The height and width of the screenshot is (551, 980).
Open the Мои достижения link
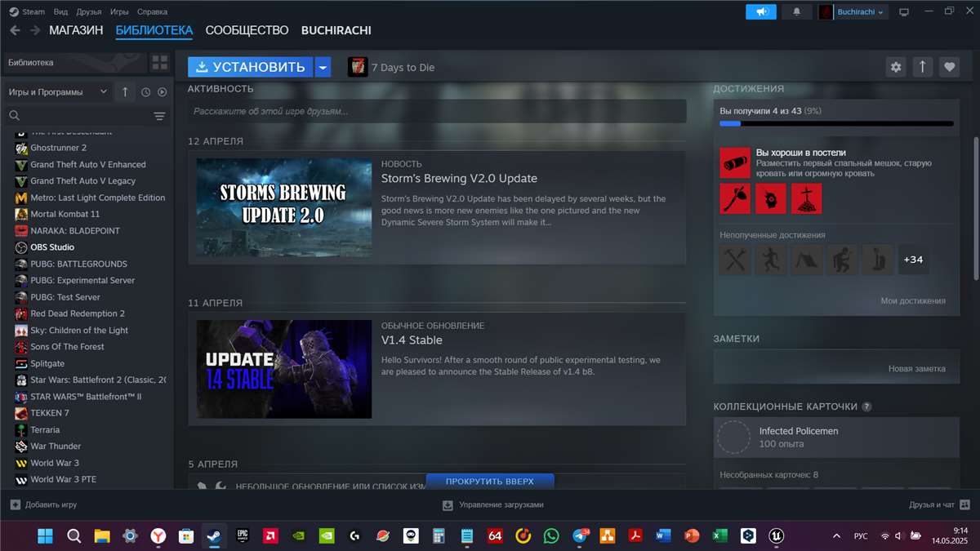(x=912, y=300)
